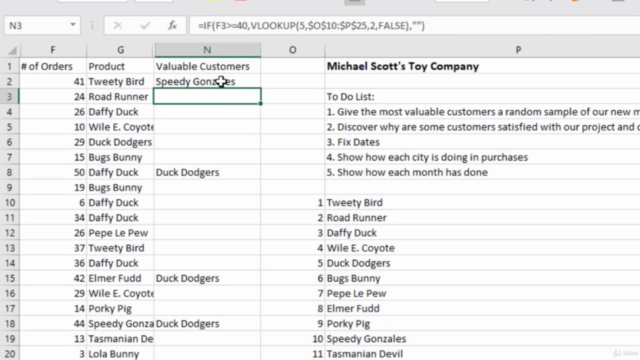640x360 pixels.
Task: Click 'Duck Dodgers' lookup entry in row 14
Action: (358, 263)
